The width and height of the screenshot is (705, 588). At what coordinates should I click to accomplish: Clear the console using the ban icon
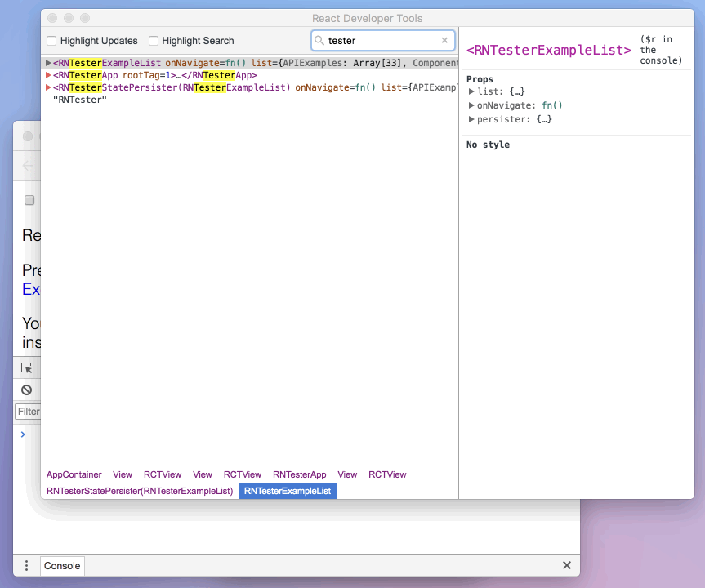tap(26, 390)
